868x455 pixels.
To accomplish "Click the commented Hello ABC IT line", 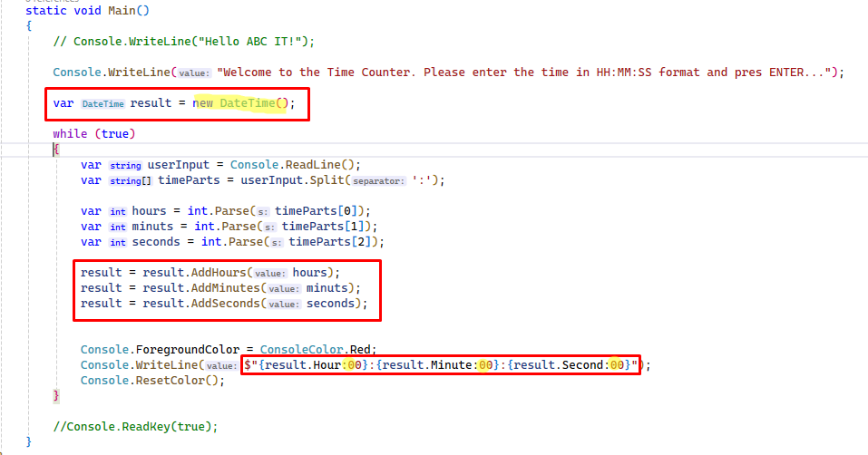I will 183,41.
